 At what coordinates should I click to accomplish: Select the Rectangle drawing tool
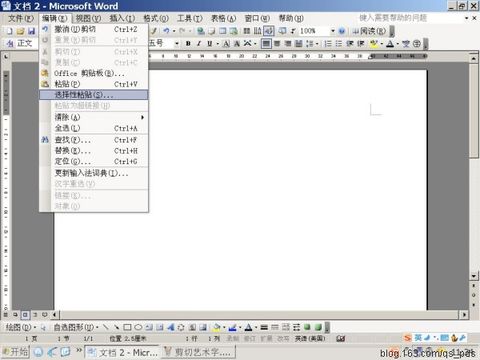click(x=127, y=327)
